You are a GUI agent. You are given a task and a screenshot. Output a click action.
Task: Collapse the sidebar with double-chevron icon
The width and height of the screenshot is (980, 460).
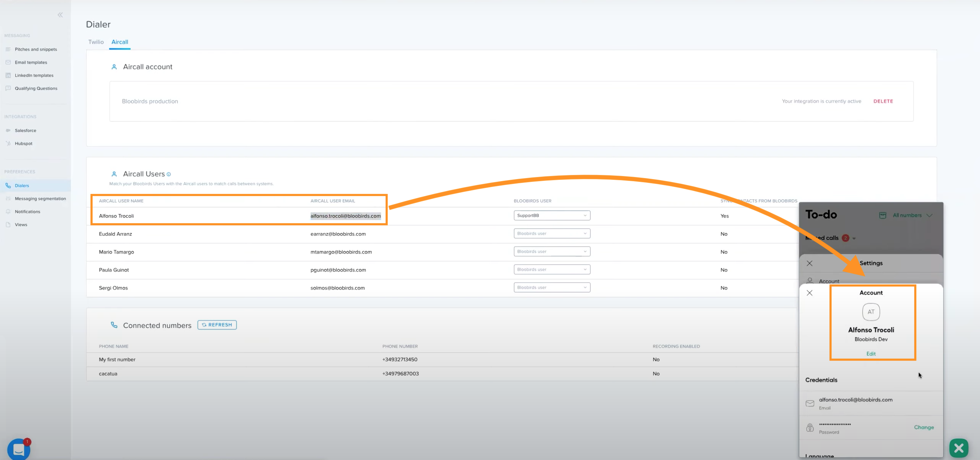pyautogui.click(x=60, y=15)
